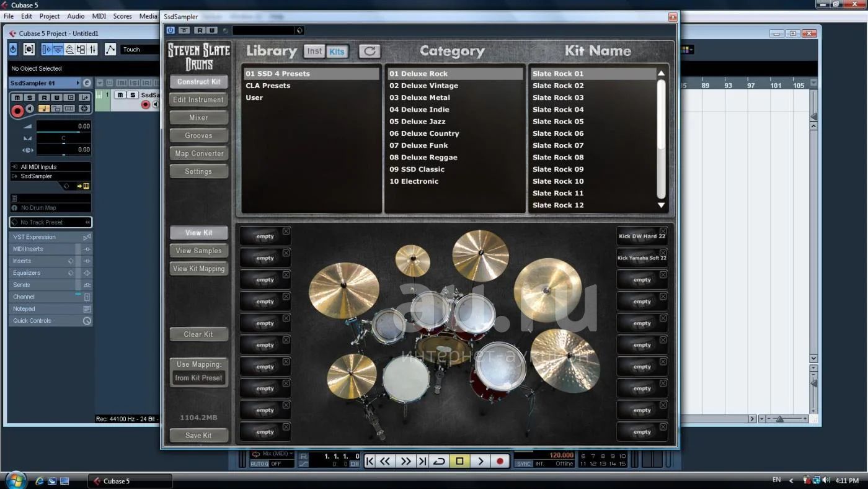Click the Open Mixer icon in Cubase toolbar
The height and width of the screenshot is (489, 868).
(92, 49)
